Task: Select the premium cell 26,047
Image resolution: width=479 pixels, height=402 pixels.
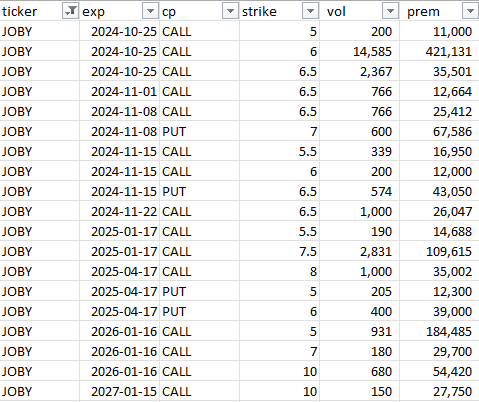Action: pos(439,211)
